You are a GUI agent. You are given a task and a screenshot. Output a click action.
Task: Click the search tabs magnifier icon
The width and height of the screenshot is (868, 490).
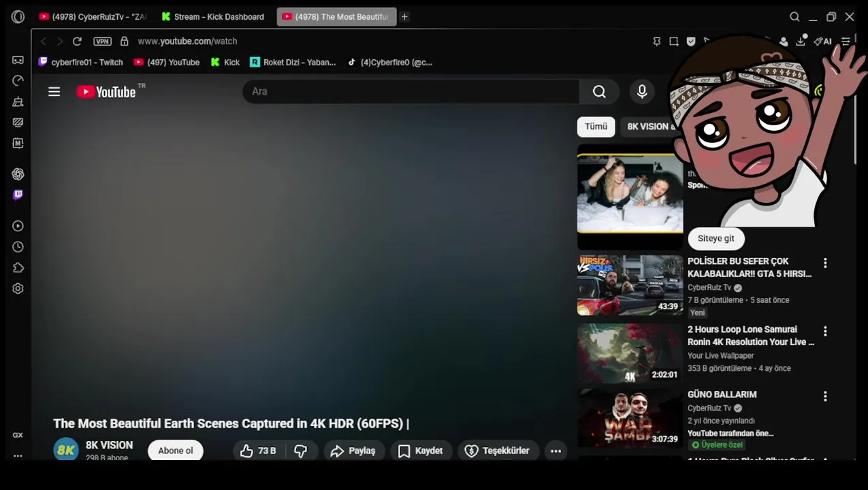794,17
